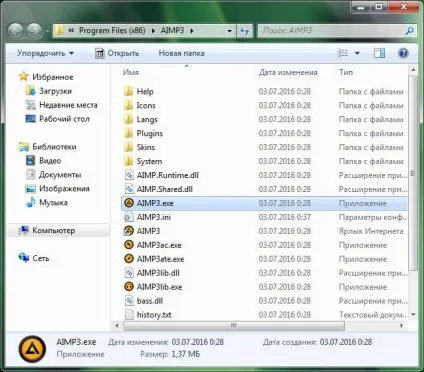Select the AIMP3ate.exe application icon
The height and width of the screenshot is (372, 424).
tap(129, 259)
